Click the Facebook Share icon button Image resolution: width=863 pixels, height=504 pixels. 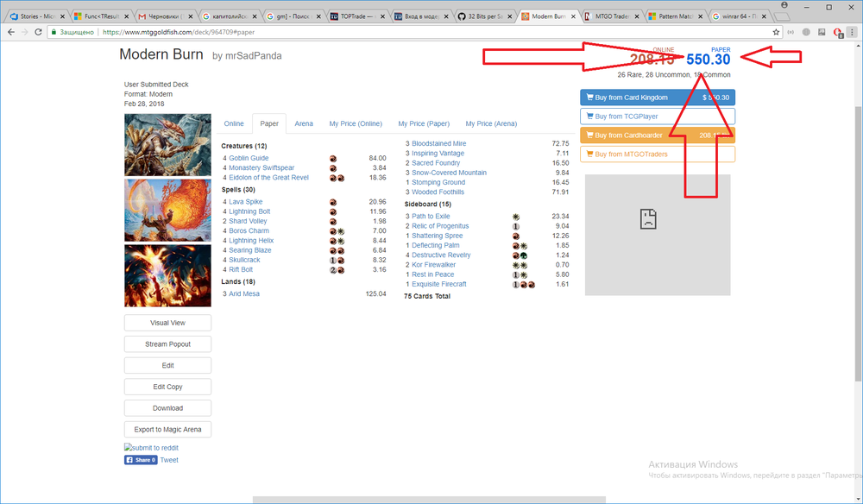point(141,460)
